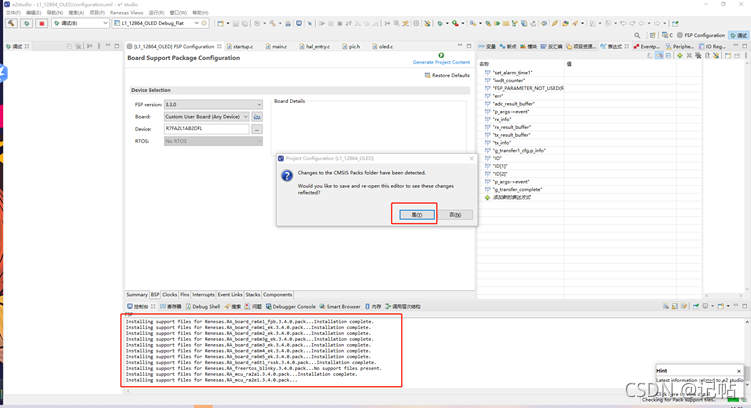Switch to the C perspective

tap(667, 35)
